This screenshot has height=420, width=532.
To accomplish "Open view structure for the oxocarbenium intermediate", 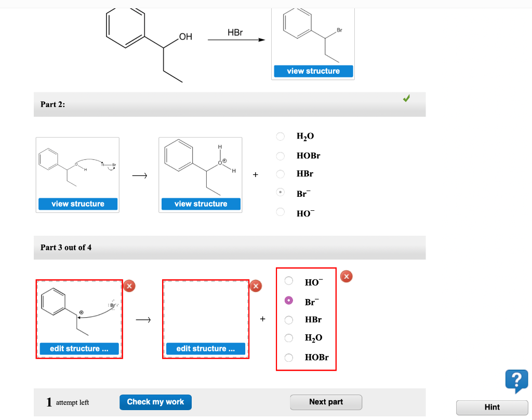I will (200, 204).
